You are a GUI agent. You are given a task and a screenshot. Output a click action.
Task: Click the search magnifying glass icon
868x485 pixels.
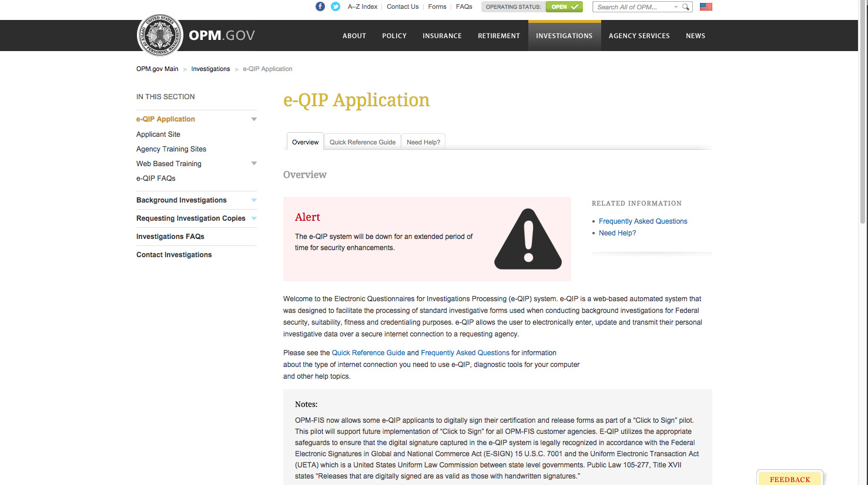pos(685,6)
